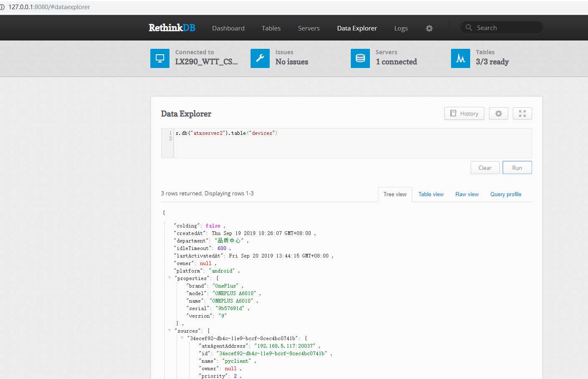588x379 pixels.
Task: Clear the query editor
Action: [x=485, y=168]
